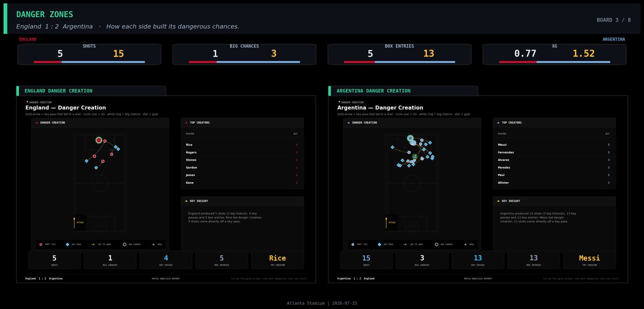Click the 'Argentina 1 : 2 England' panel footer score
Screen dimensions: 644x309
[x=356, y=278]
